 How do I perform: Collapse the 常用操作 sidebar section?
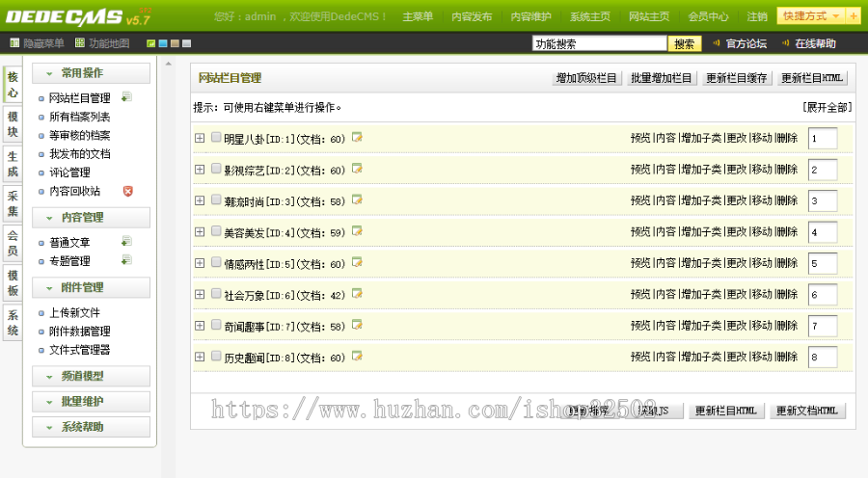coord(91,73)
